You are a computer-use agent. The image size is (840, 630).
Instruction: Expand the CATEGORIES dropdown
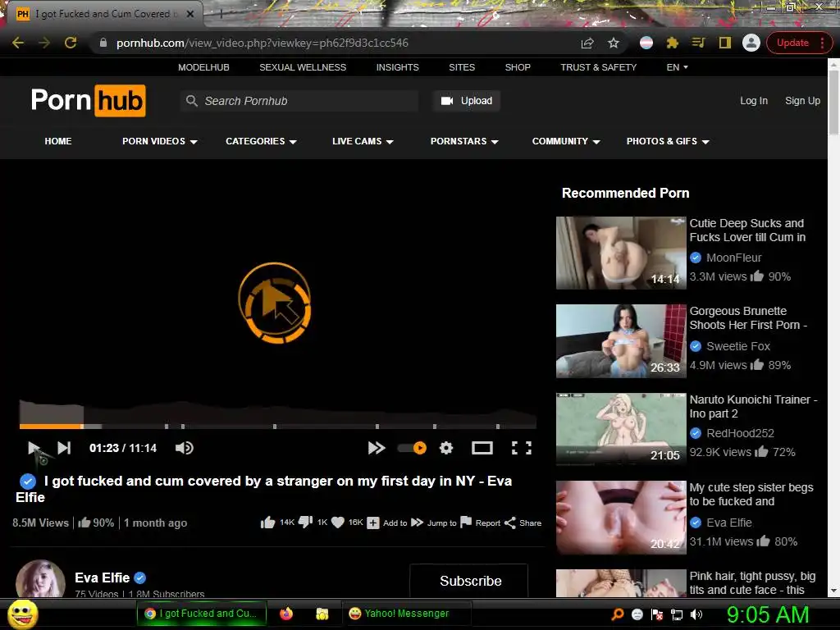click(x=261, y=141)
